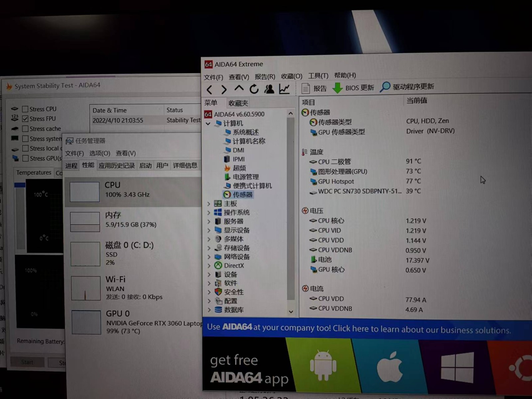Screen dimensions: 532x399
Task: Click BIOS 更新 toolbar button
Action: [x=353, y=88]
